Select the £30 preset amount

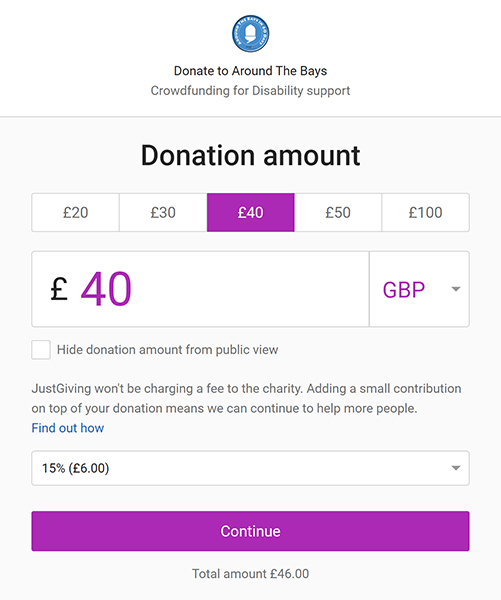[163, 212]
